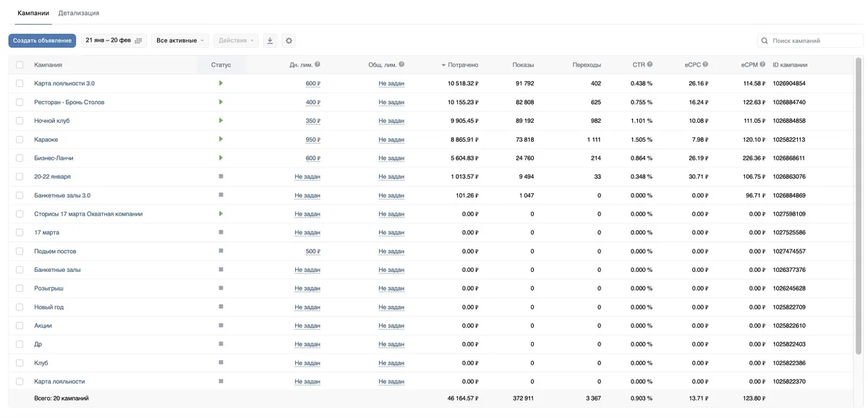Screen dimensions: 868x418
Task: Click stopped status icon of 17 марта
Action: coord(221,232)
